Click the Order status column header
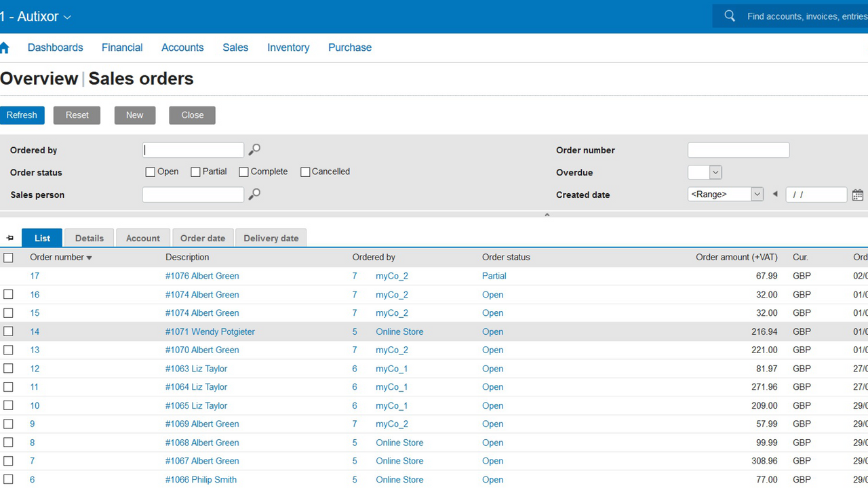The width and height of the screenshot is (868, 488). [506, 258]
